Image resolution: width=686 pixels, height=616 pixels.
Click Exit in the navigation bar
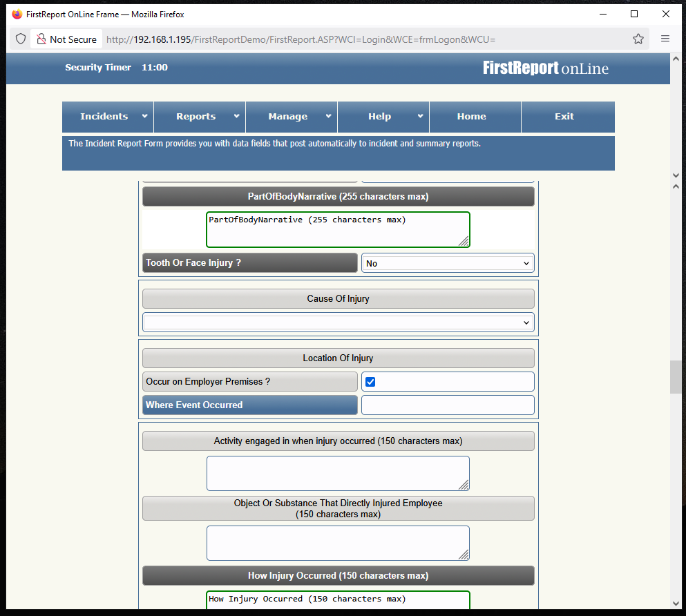(564, 117)
